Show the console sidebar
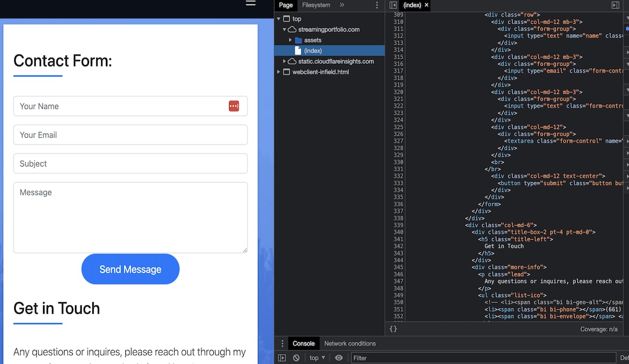 point(282,358)
